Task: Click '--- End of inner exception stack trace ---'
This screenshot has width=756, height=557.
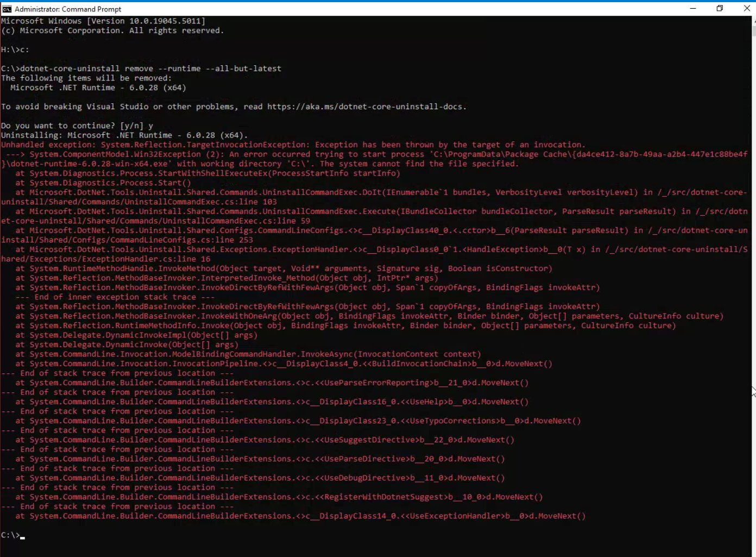Action: pyautogui.click(x=115, y=297)
